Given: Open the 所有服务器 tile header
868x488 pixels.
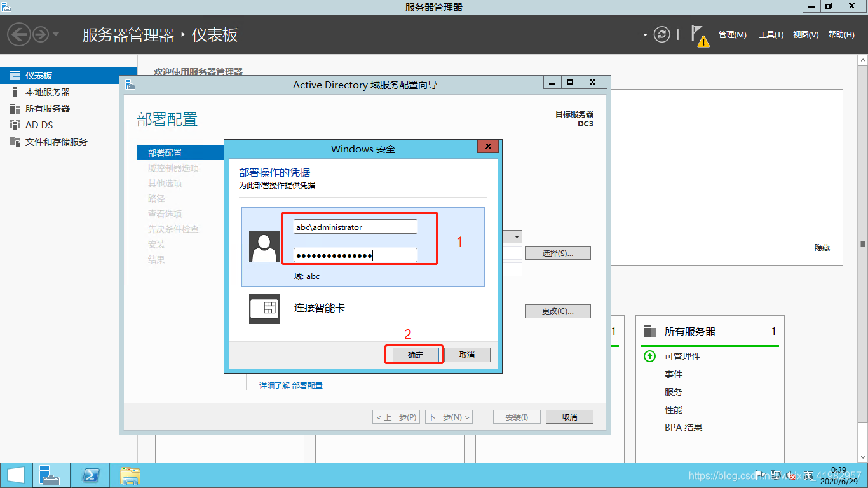Looking at the screenshot, I should click(710, 331).
